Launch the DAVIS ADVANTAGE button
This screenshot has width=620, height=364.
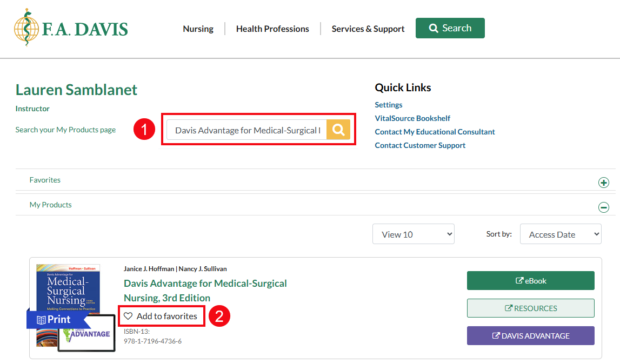(530, 335)
